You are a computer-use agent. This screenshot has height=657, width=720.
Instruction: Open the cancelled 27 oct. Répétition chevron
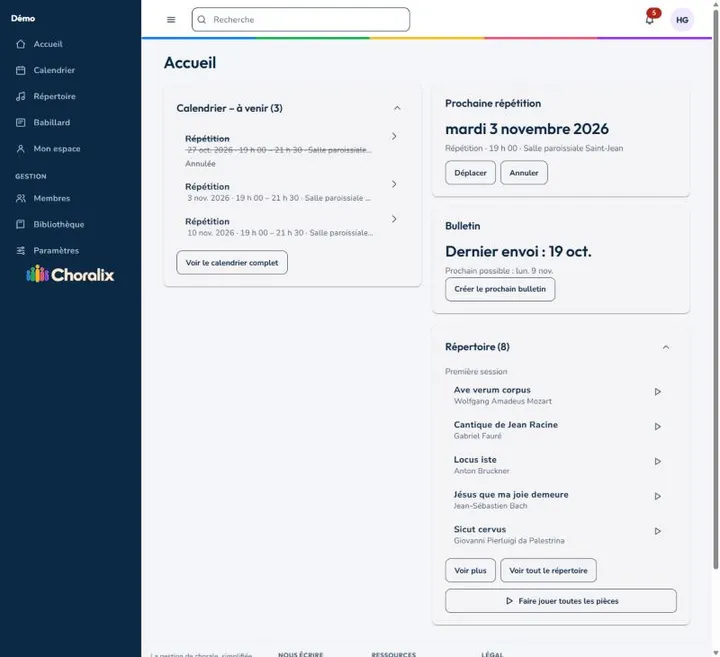point(394,136)
